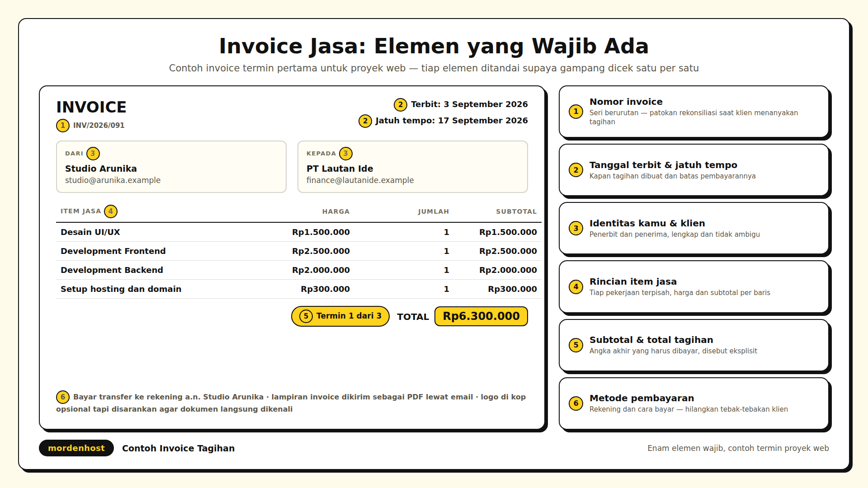This screenshot has height=488, width=868.
Task: Click the yellow Rp6.300.000 total badge
Action: click(x=481, y=316)
